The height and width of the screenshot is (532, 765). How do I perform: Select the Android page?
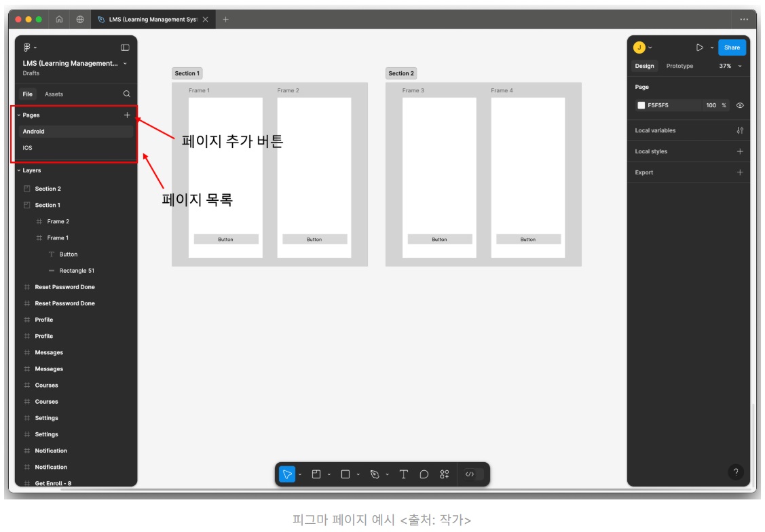tap(75, 131)
